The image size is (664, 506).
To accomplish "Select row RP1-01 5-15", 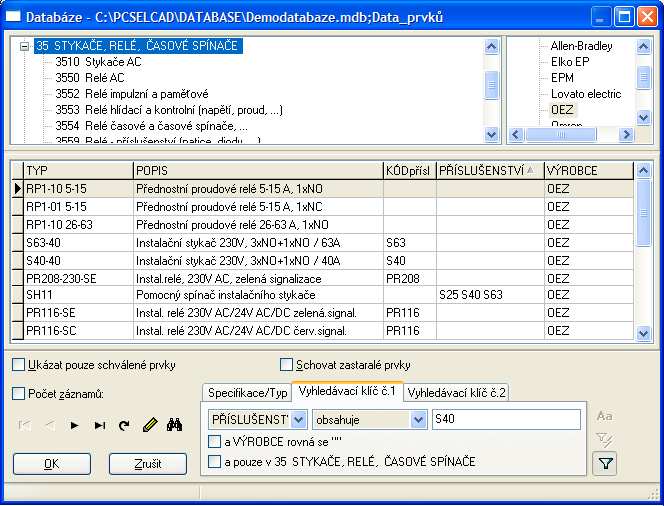I will pyautogui.click(x=322, y=207).
